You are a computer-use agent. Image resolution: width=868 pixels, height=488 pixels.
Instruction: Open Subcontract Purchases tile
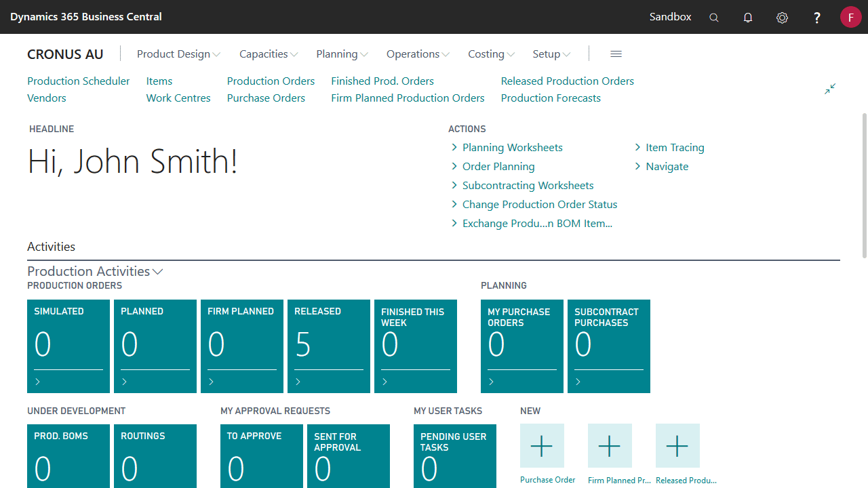point(609,346)
